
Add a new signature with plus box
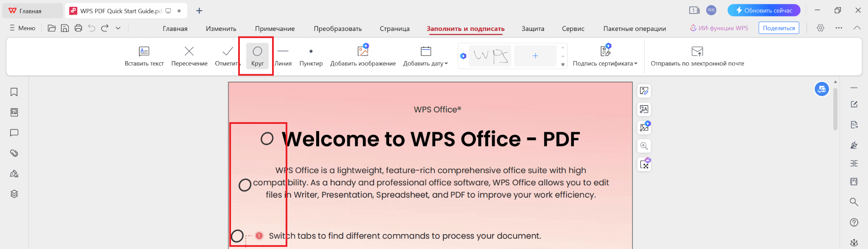click(535, 56)
